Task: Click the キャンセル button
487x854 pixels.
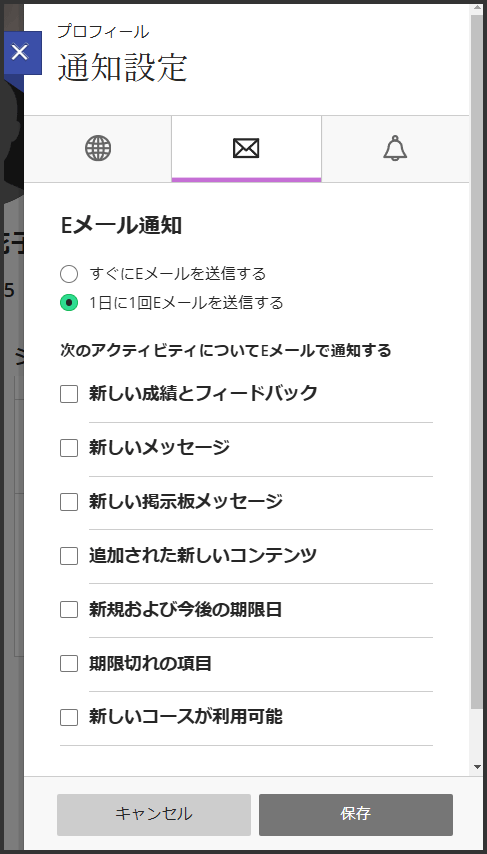Action: coord(154,814)
